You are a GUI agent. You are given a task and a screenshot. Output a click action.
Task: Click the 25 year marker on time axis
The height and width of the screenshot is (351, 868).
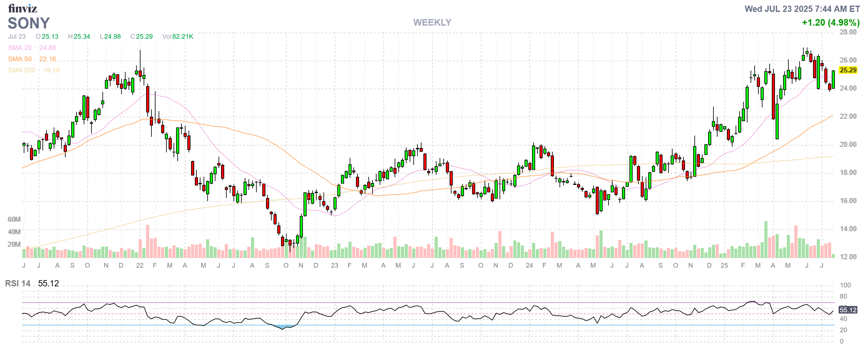(x=724, y=265)
